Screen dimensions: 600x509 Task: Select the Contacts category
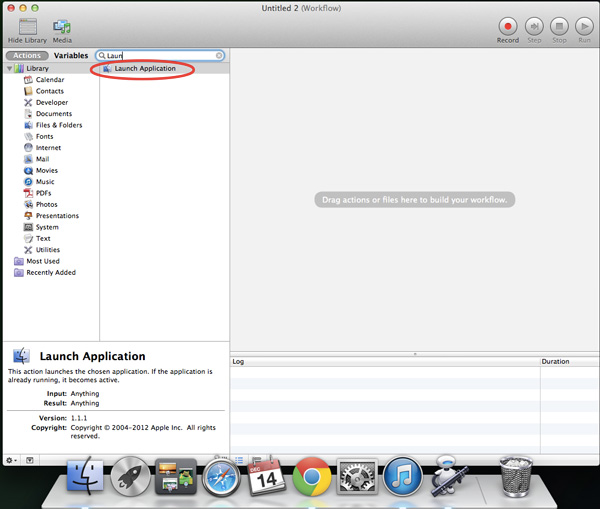click(x=50, y=91)
